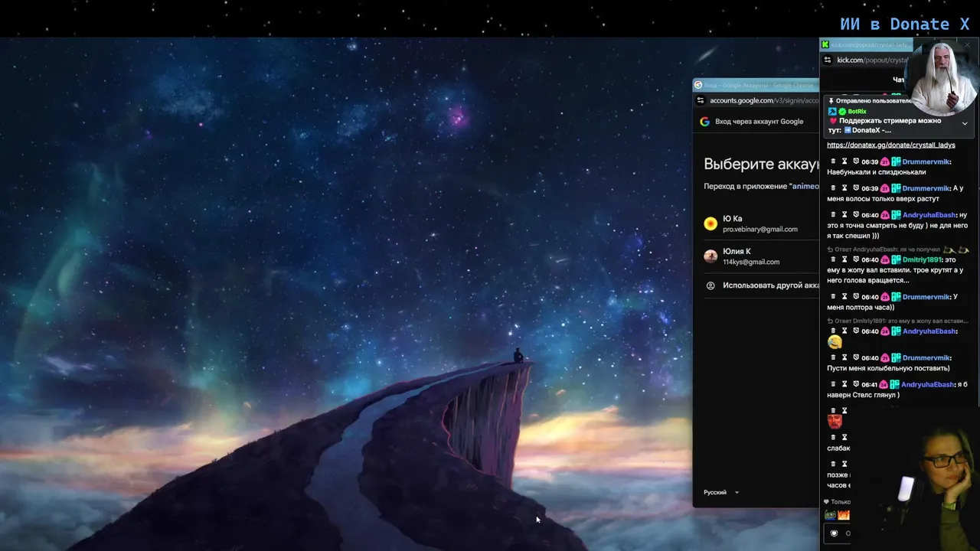Delete Drummervmik 'У меня полтора часа' message
The image size is (980, 551).
[x=833, y=297]
